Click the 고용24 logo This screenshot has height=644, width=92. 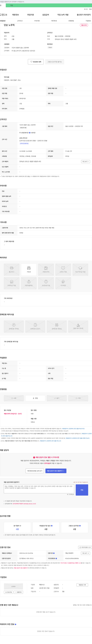pyautogui.click(x=4, y=15)
